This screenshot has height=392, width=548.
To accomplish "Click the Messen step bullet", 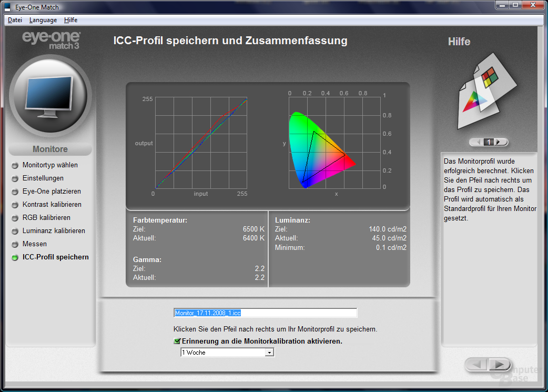I will [15, 245].
